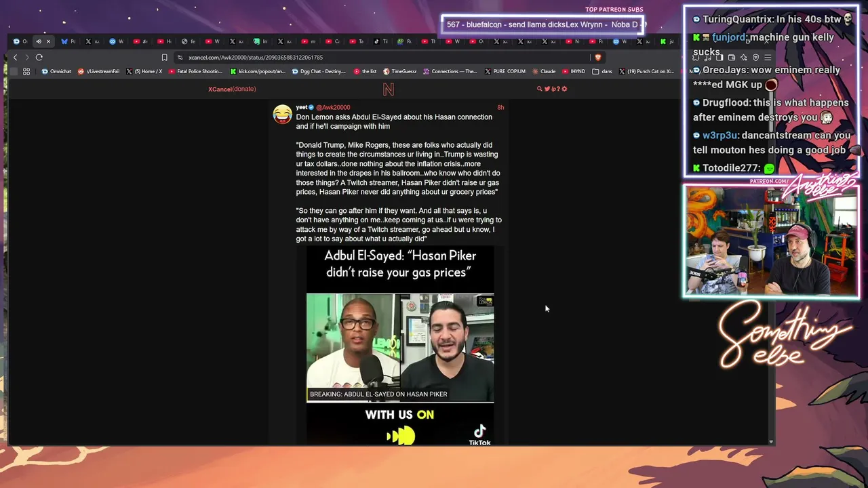
Task: Open Nitter preferences gear icon
Action: (564, 89)
